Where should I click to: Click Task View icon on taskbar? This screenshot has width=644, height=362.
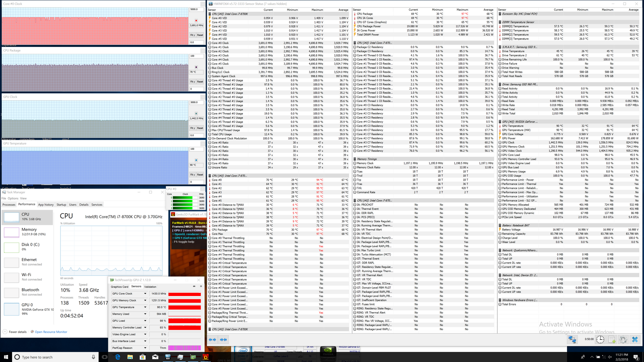coord(104,357)
